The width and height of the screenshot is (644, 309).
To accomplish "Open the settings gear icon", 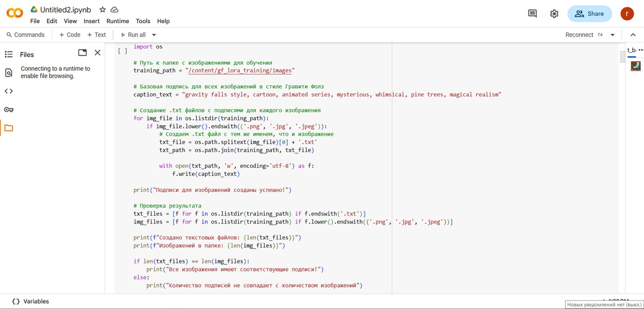I will point(554,14).
